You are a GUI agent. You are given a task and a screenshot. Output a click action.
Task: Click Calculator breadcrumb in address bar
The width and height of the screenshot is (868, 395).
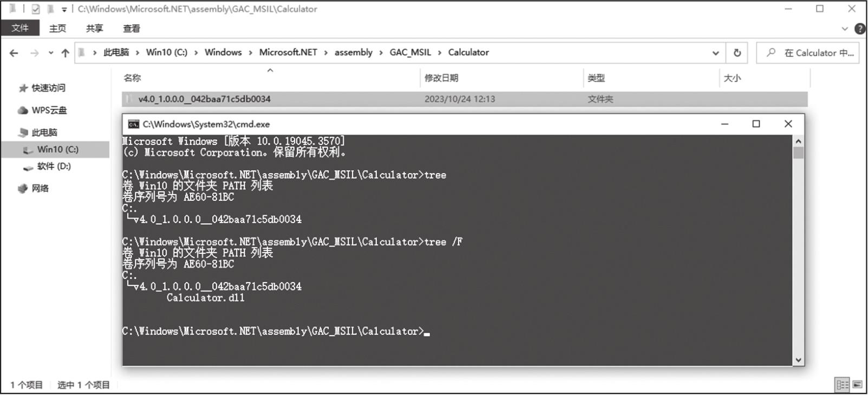point(468,52)
